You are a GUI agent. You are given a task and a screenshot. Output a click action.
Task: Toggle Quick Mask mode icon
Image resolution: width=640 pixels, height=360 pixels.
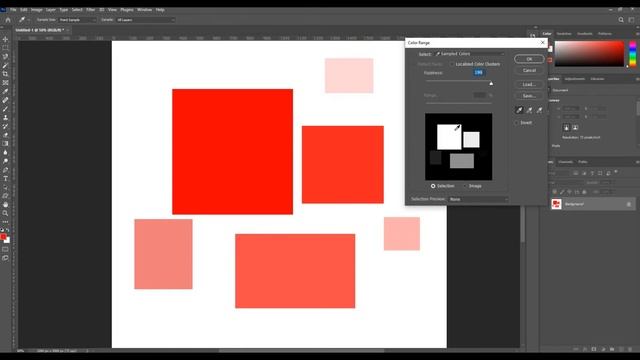pos(5,249)
